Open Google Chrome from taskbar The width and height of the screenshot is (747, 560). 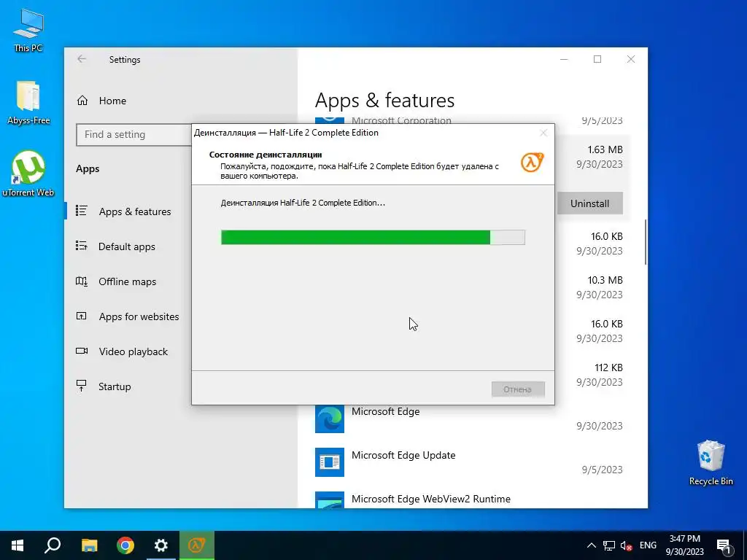click(x=125, y=545)
